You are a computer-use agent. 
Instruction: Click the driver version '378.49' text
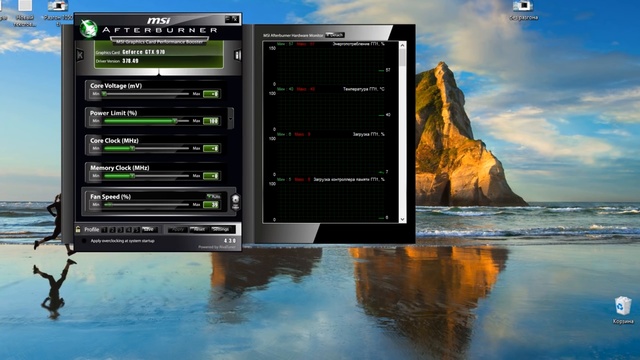(x=131, y=61)
